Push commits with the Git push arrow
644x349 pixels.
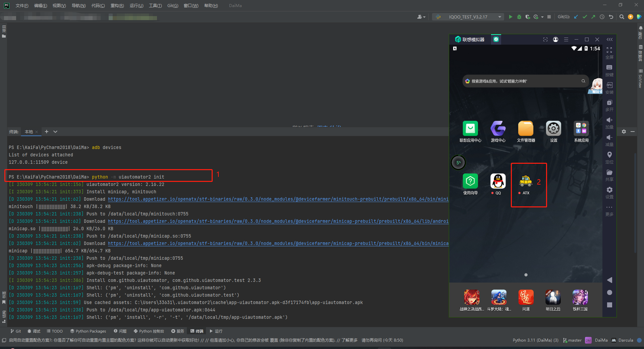click(x=593, y=17)
